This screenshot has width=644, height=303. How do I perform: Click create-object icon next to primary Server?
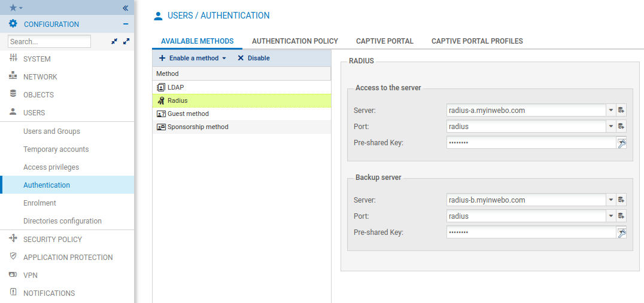[621, 111]
